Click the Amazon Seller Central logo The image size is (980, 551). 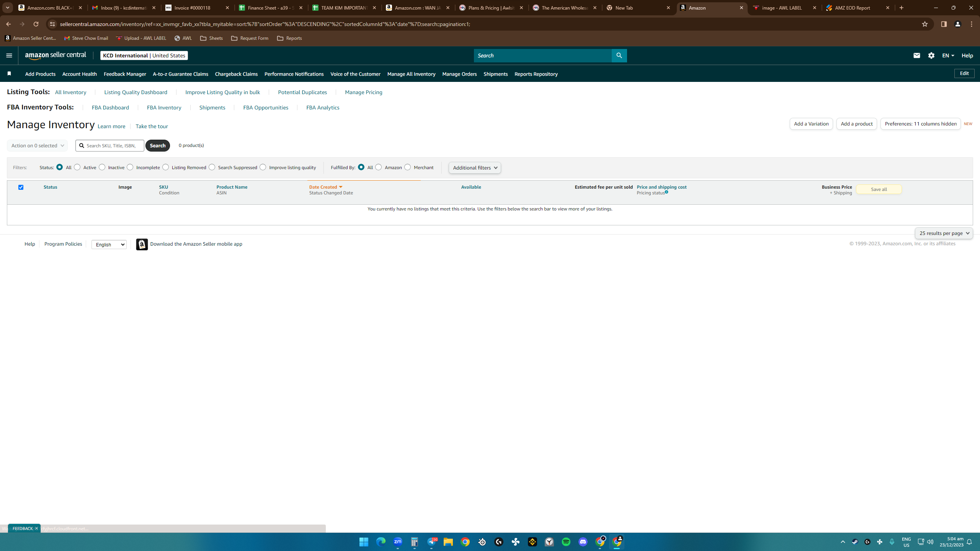56,55
